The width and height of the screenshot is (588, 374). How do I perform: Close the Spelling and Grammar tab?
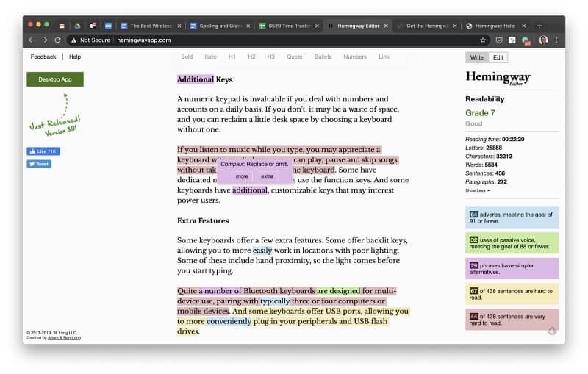click(248, 26)
